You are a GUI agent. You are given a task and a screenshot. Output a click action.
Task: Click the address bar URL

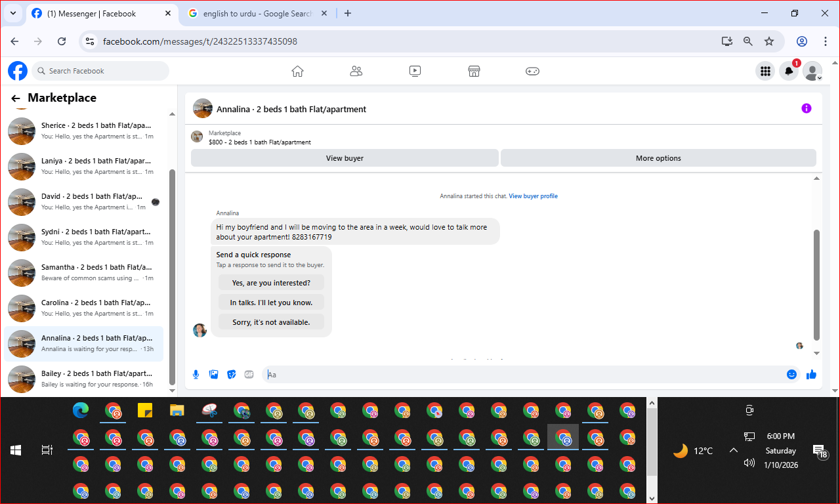200,41
